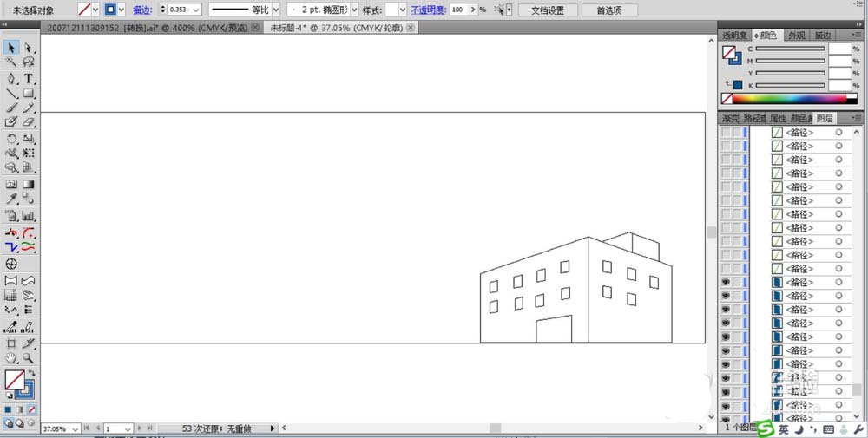Toggle topmost eye icon in Layers panel
This screenshot has width=868, height=438.
pos(725,282)
